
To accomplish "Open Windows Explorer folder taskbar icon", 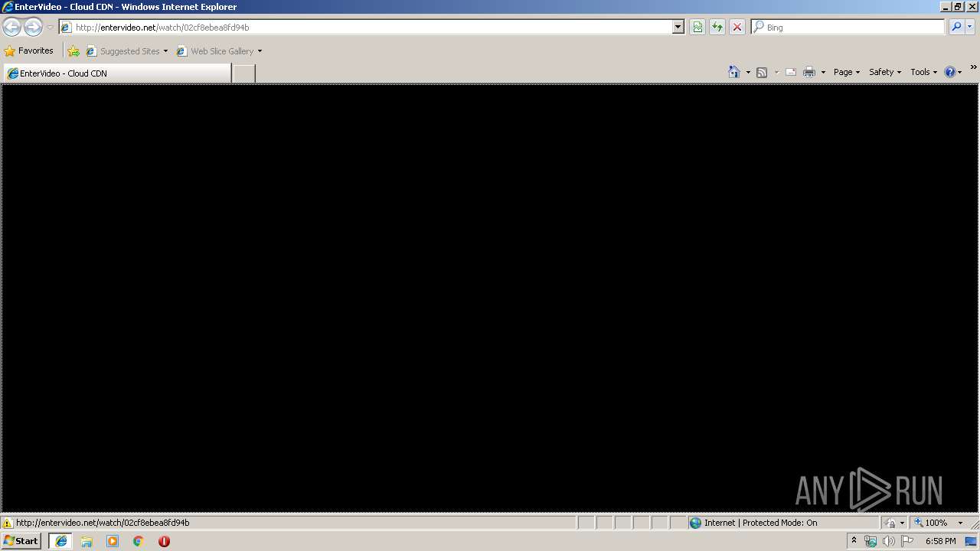I will click(x=87, y=541).
